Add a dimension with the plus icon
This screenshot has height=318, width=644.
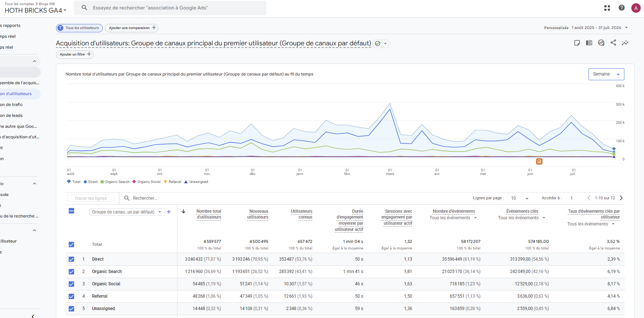click(x=169, y=212)
